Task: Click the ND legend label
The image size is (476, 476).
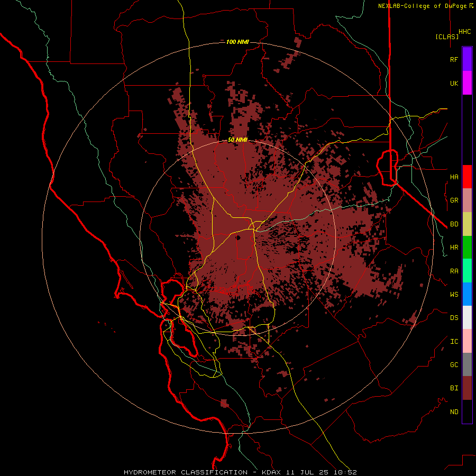Action: (454, 412)
